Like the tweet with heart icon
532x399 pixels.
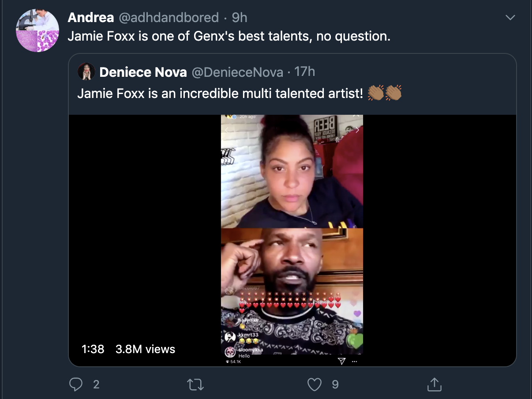(314, 384)
